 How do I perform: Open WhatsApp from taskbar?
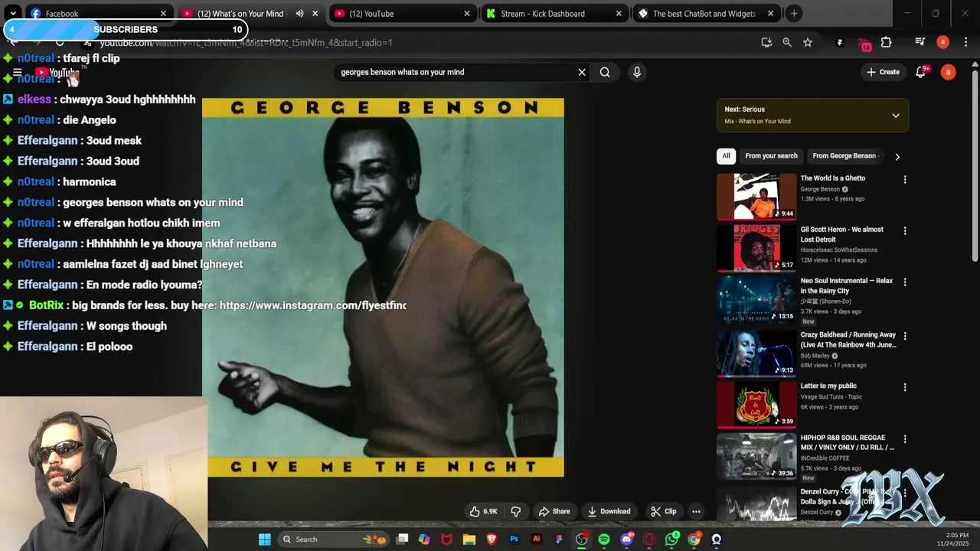pyautogui.click(x=671, y=540)
